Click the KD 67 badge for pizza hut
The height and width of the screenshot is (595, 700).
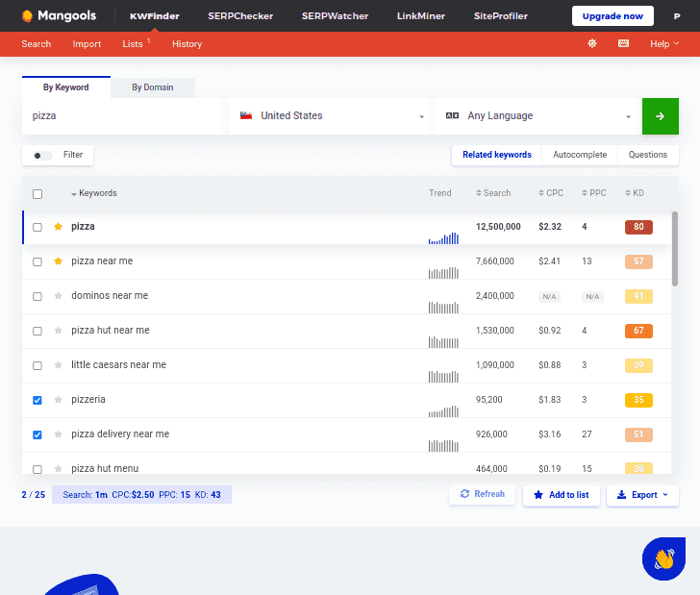[638, 331]
